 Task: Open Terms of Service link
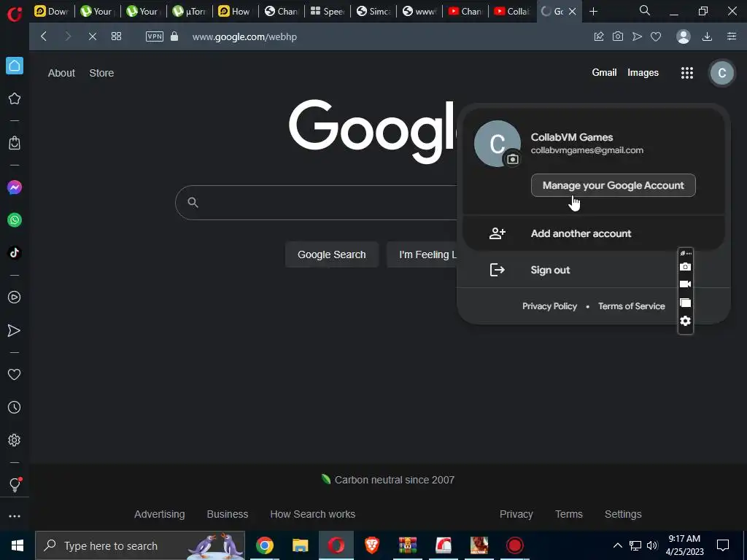tap(631, 306)
